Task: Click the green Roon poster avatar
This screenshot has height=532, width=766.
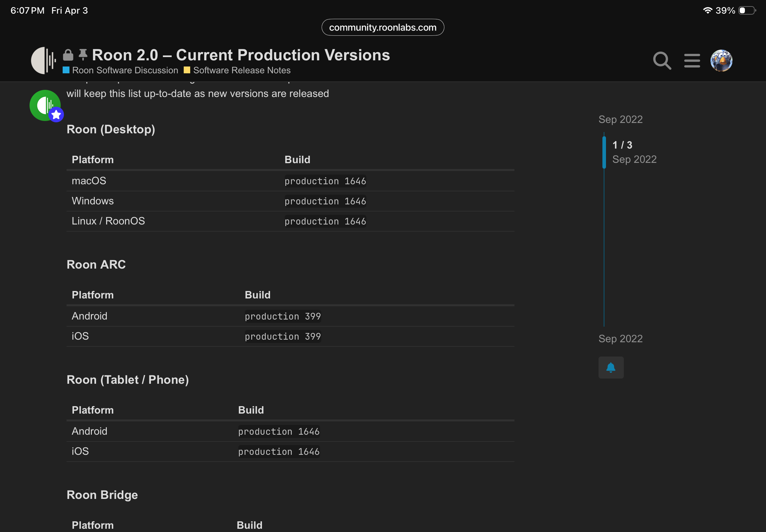Action: (45, 105)
